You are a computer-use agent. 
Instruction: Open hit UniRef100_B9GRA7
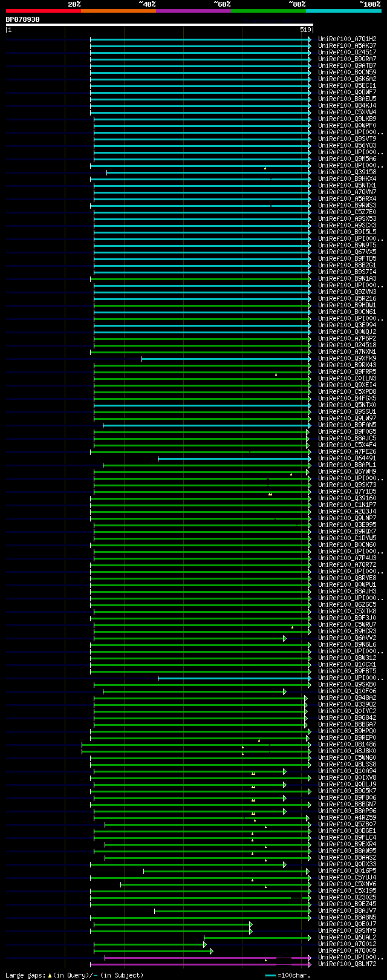click(348, 59)
